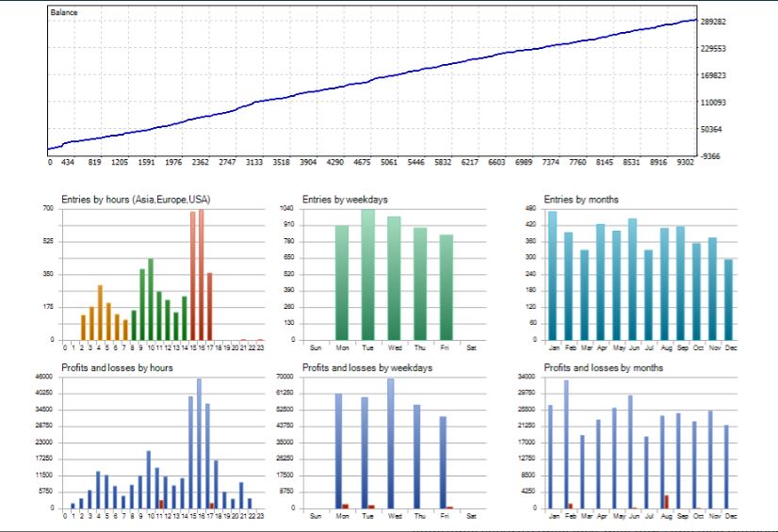Screen dimensions: 778x532
Task: Select the Fri bar in Entries by weekdays
Action: [x=446, y=287]
